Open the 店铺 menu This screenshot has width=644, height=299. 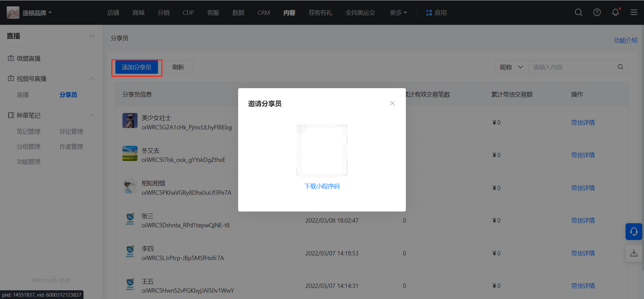(x=113, y=13)
